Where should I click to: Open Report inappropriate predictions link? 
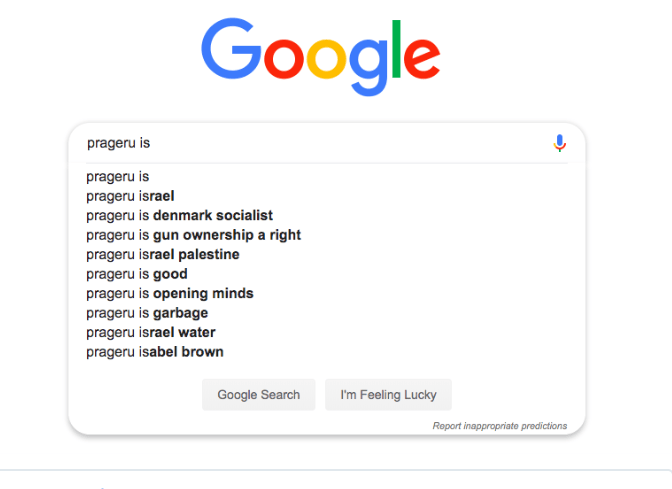[499, 426]
